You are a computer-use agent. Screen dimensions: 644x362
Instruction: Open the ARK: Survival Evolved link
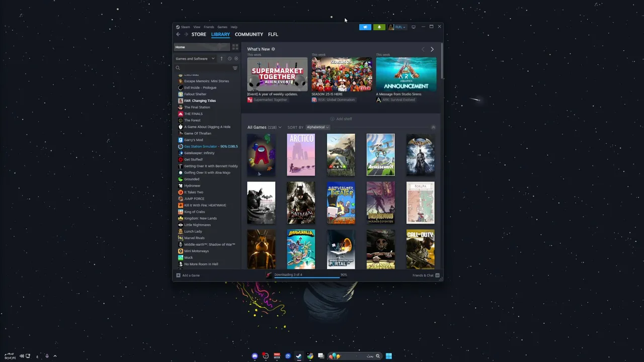point(395,100)
